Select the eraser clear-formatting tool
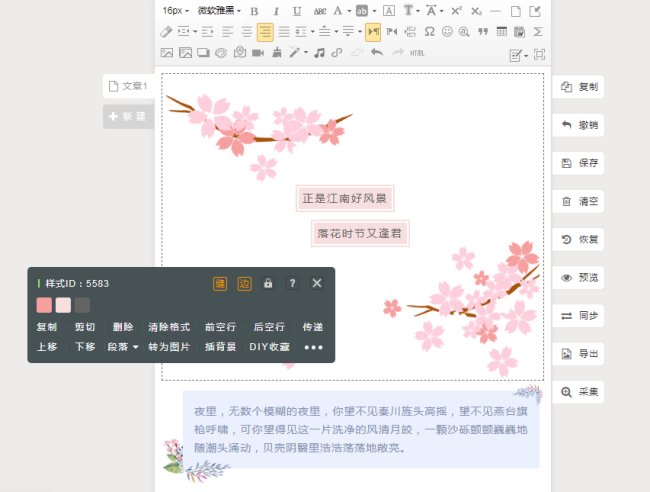This screenshot has height=492, width=650. (x=166, y=32)
